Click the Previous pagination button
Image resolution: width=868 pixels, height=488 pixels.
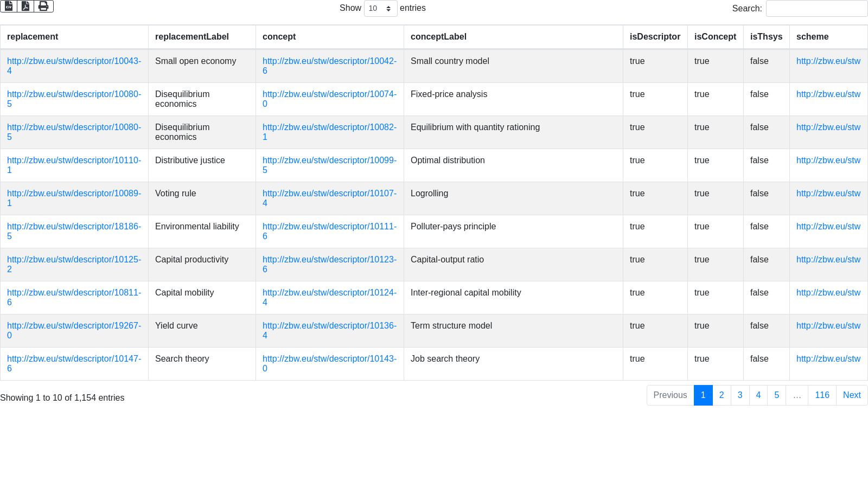671,395
